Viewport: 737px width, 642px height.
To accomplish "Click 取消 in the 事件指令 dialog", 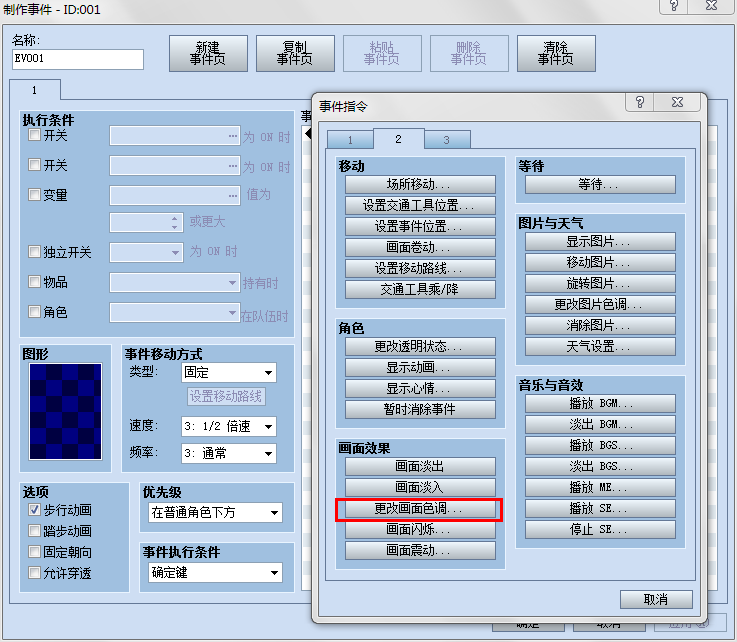I will click(x=656, y=600).
